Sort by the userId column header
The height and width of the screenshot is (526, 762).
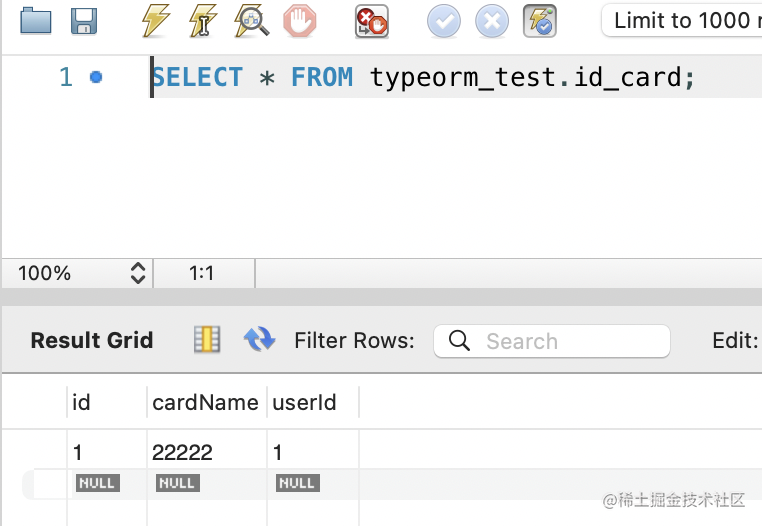pyautogui.click(x=304, y=403)
